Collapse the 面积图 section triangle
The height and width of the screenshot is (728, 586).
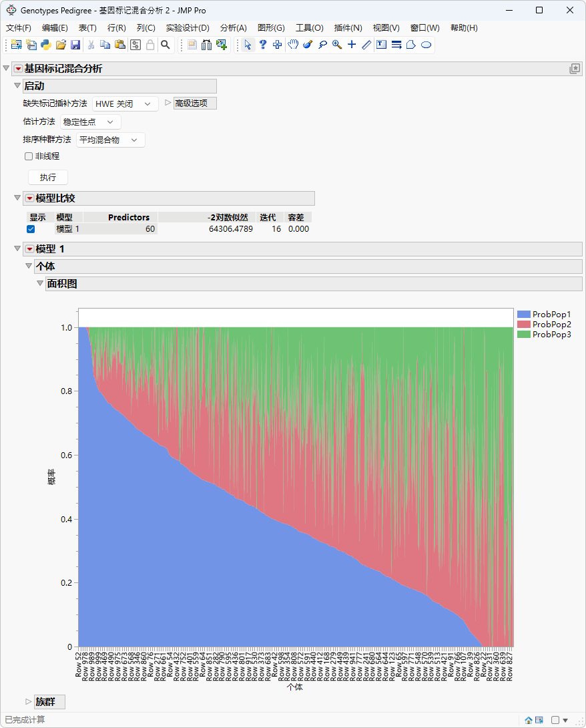[40, 283]
